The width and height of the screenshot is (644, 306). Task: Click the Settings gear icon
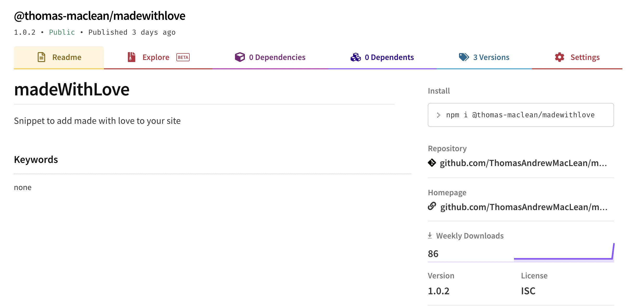coord(560,57)
